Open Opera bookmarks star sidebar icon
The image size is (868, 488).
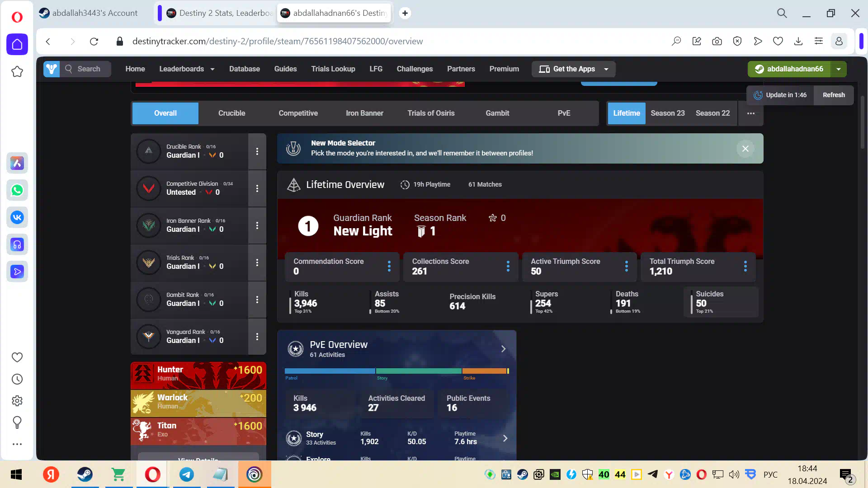(x=17, y=71)
